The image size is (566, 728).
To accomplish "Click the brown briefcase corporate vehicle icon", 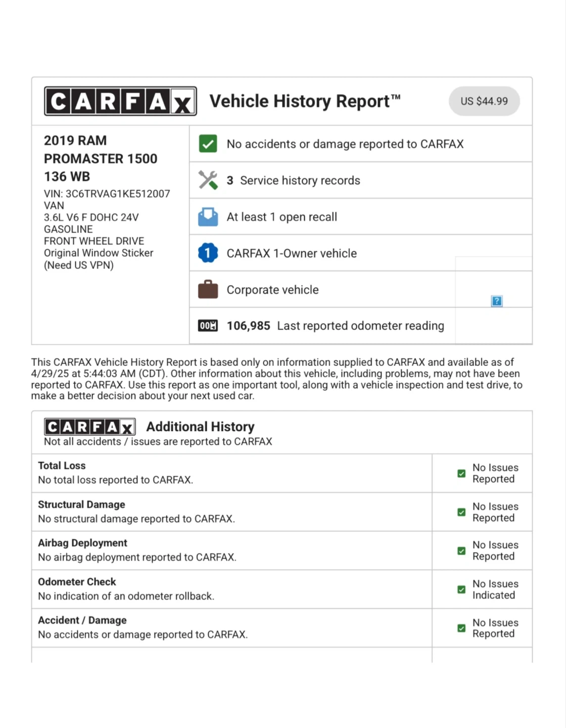I will [x=208, y=290].
